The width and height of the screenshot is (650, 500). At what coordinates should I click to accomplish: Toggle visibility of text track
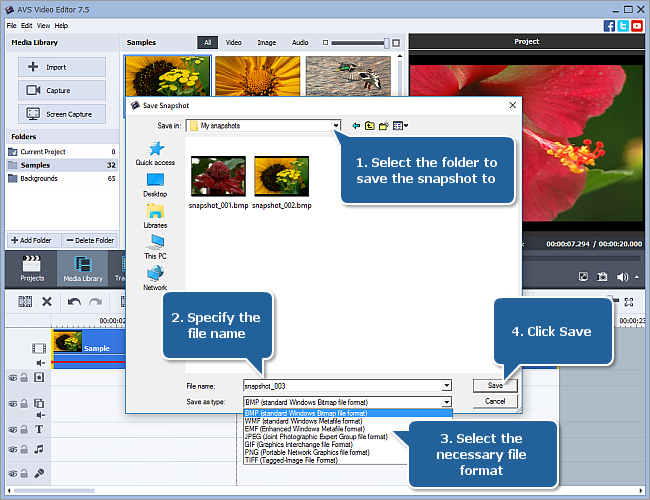tap(13, 430)
